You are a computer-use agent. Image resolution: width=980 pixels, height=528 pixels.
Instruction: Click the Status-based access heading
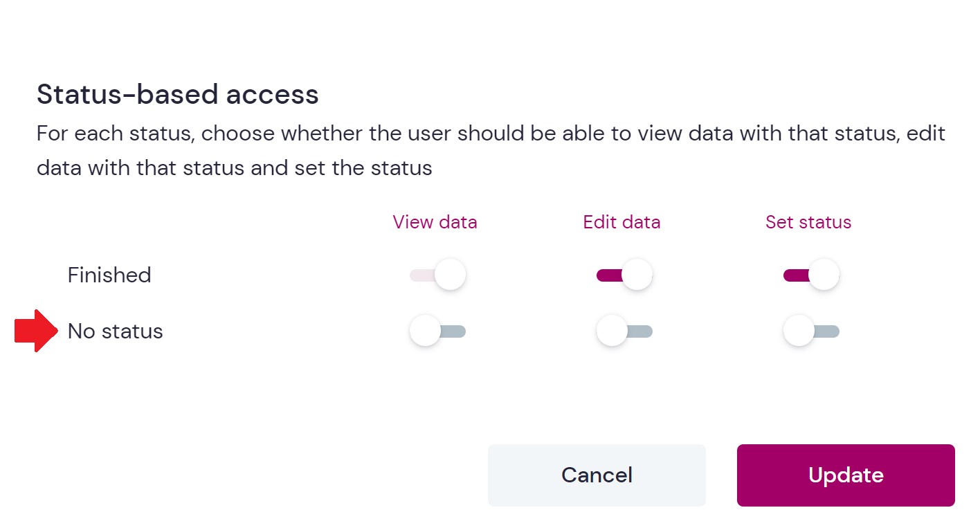[178, 94]
